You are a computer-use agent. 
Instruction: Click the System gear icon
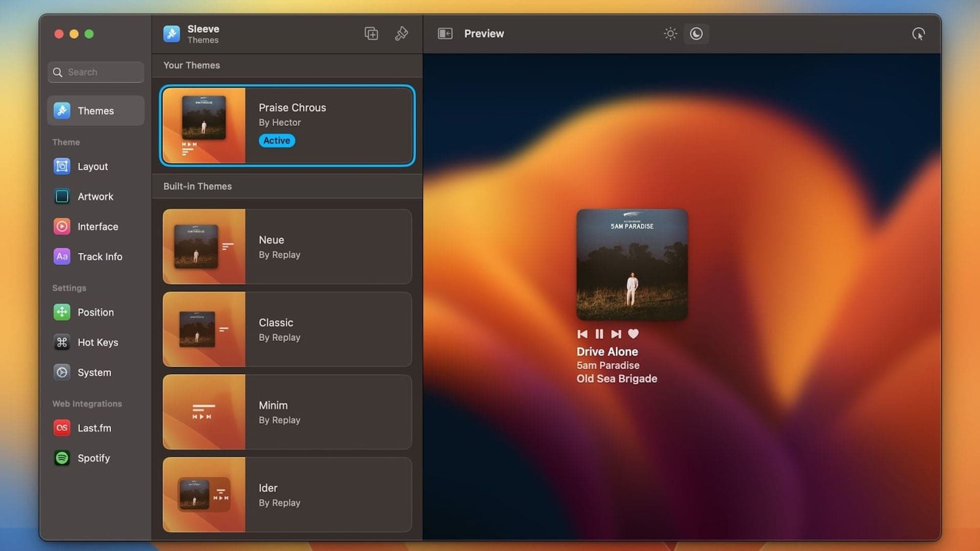point(62,373)
